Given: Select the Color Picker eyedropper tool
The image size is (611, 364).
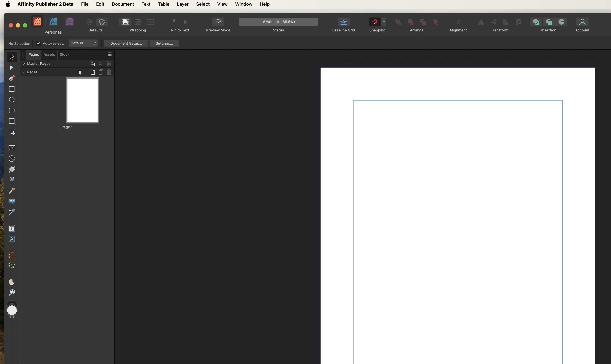Looking at the screenshot, I should pyautogui.click(x=12, y=191).
